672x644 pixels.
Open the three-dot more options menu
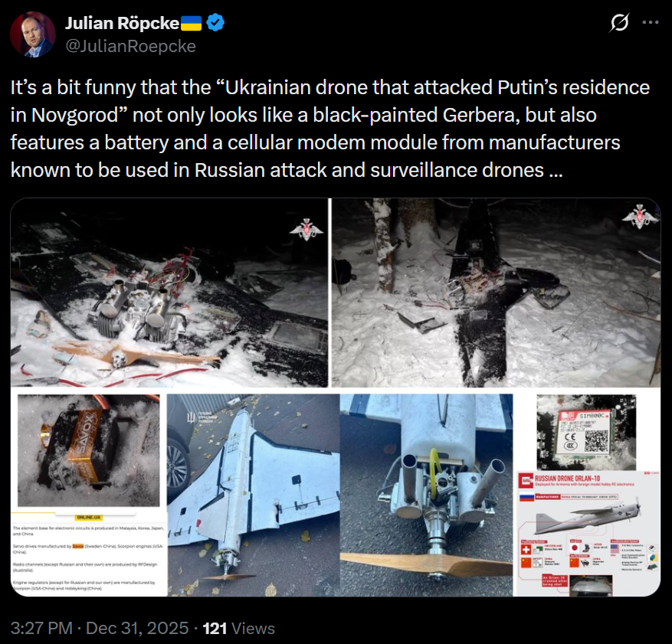tap(650, 22)
